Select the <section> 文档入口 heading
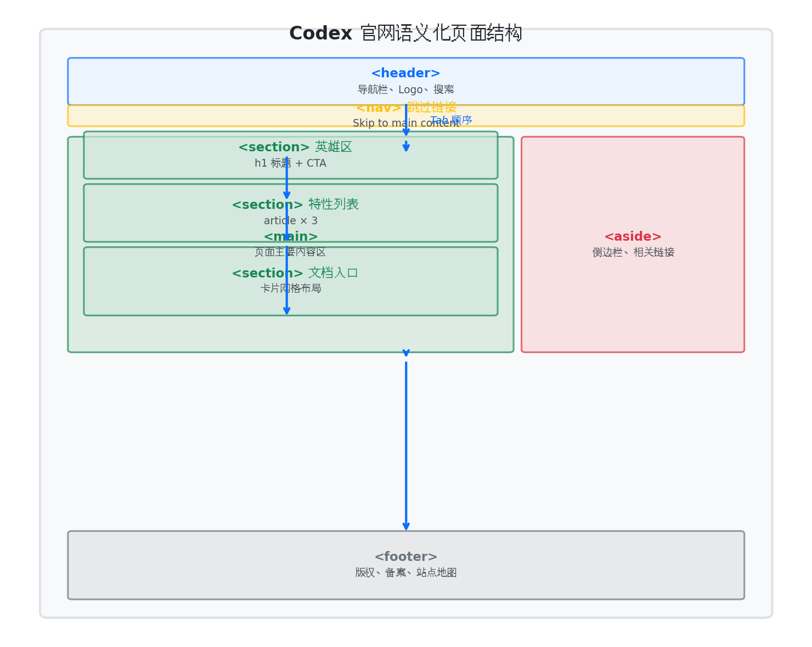This screenshot has height=647, width=812. tap(295, 273)
